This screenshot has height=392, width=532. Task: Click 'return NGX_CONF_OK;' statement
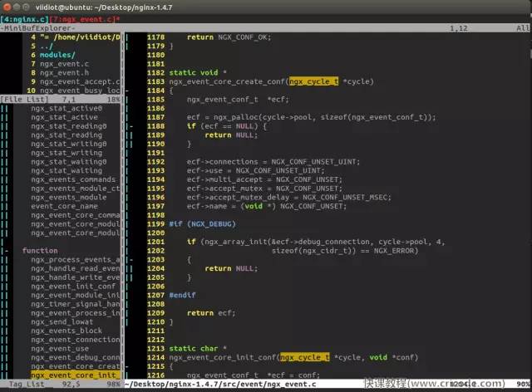[x=229, y=37]
